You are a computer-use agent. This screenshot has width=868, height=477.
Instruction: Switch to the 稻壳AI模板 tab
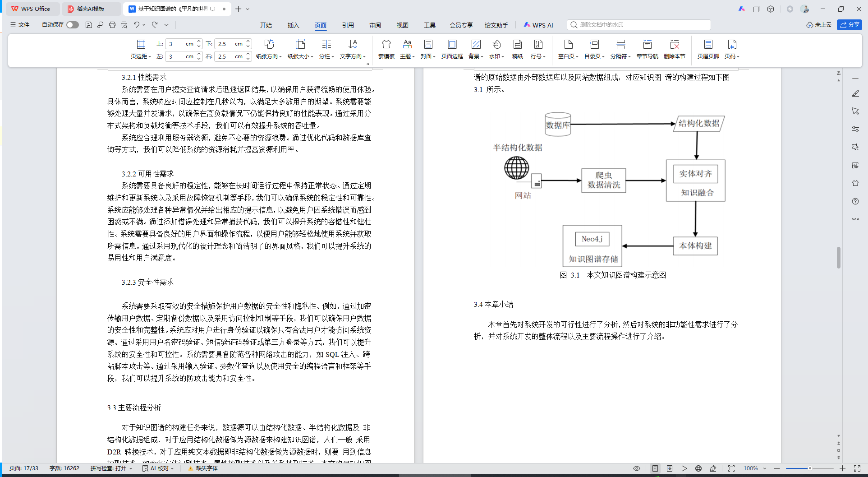point(91,9)
